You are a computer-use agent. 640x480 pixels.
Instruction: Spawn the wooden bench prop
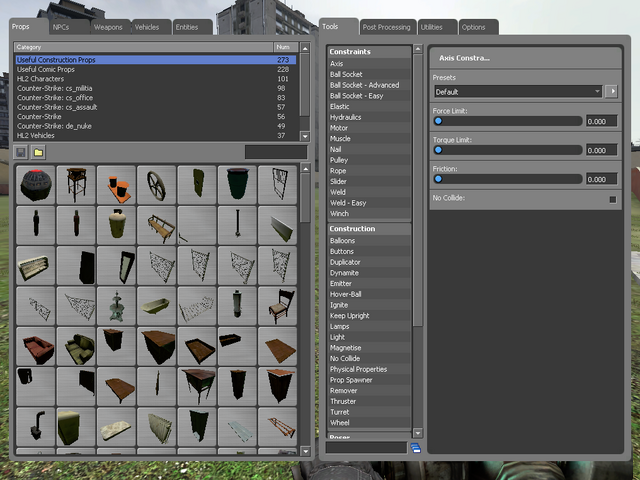click(x=156, y=225)
